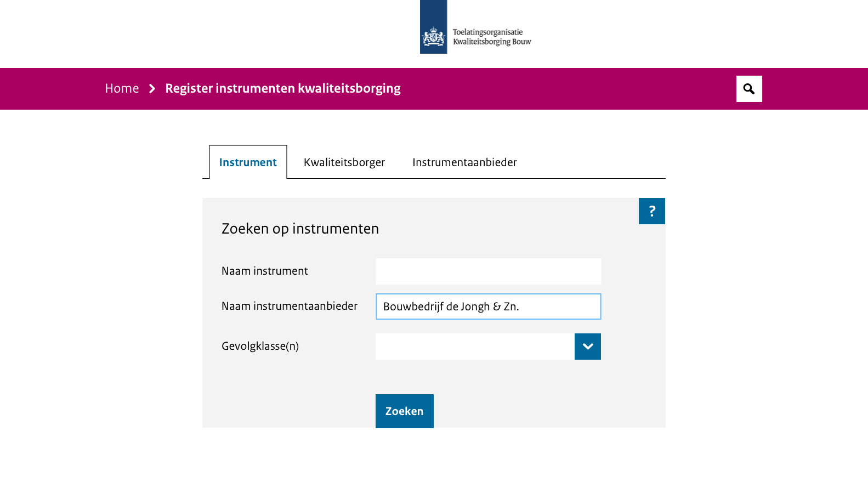The height and width of the screenshot is (488, 868).
Task: Expand the Gevolgklasse(n) dropdown arrow
Action: tap(588, 347)
